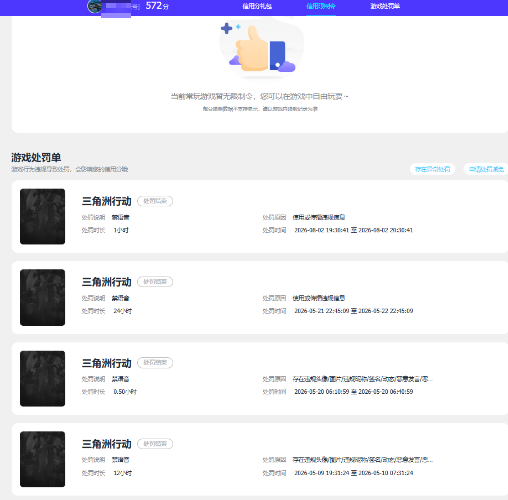Open game thumbnail in the 1小时 penalty card
This screenshot has height=500, width=508.
coord(42,216)
